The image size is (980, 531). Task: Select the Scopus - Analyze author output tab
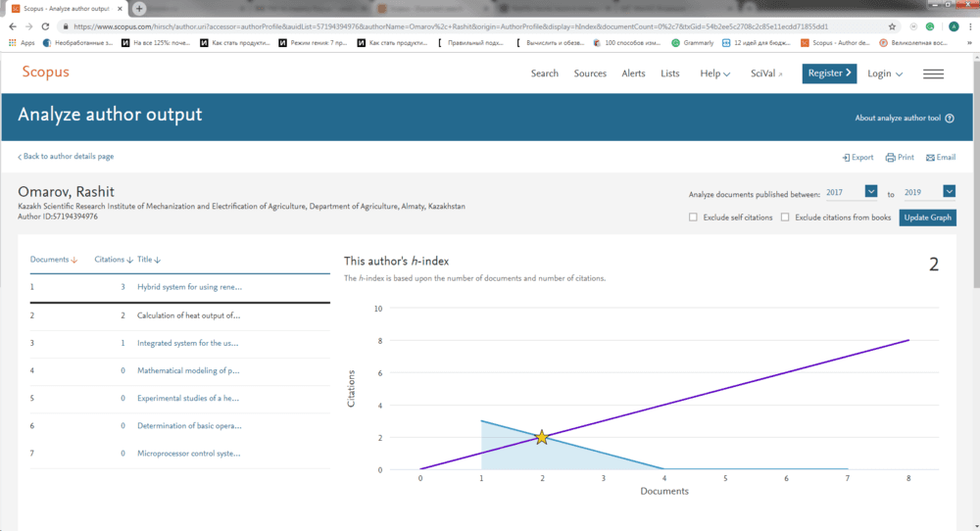(x=66, y=9)
